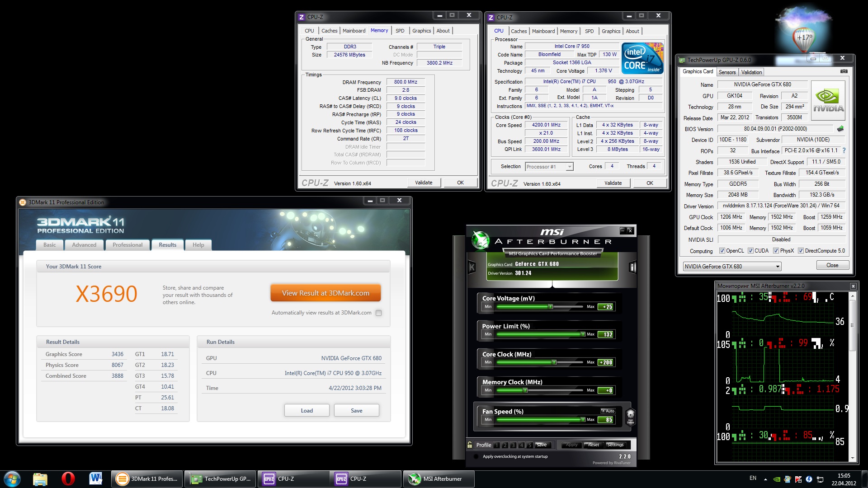Click Bus Interface question mark in GPU-Z
This screenshot has height=488, width=868.
coord(844,150)
